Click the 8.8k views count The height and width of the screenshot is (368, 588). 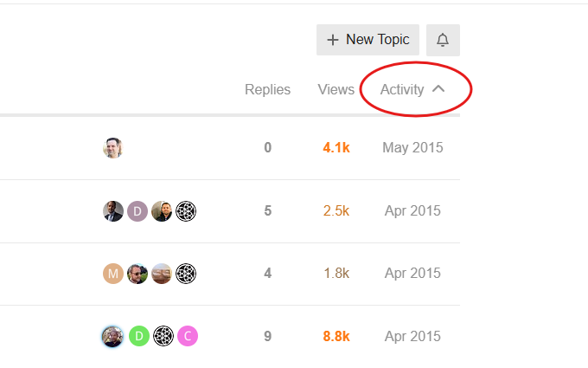click(x=336, y=336)
